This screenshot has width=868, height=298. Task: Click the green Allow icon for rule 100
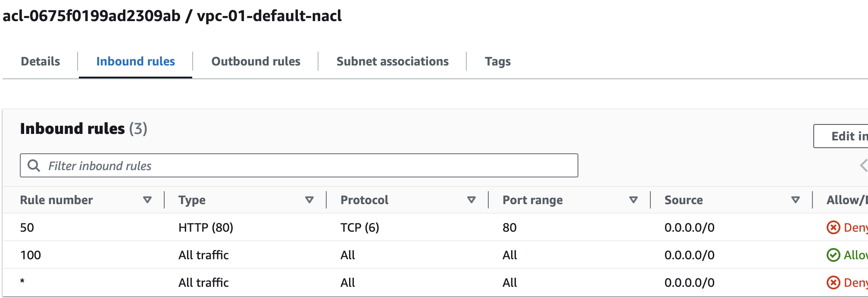(x=833, y=255)
